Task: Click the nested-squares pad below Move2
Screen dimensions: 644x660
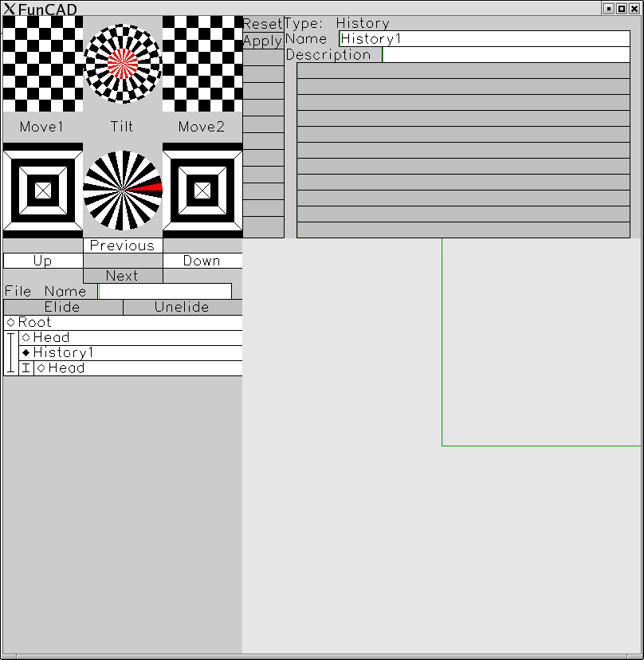Action: tap(202, 191)
